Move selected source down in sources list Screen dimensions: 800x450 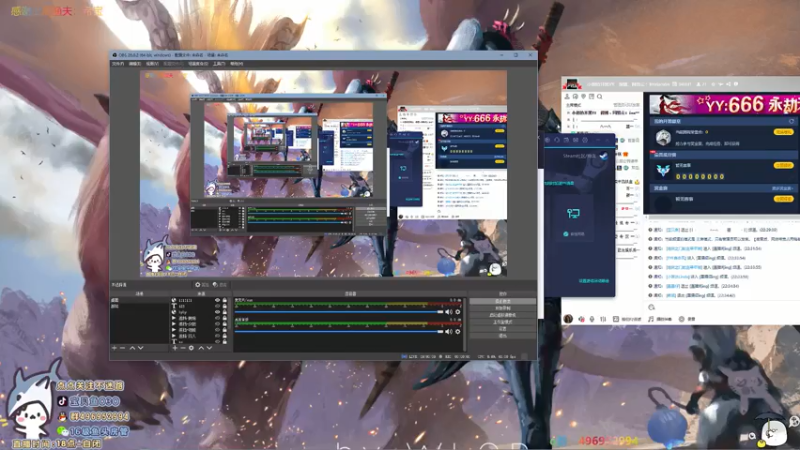click(x=209, y=348)
